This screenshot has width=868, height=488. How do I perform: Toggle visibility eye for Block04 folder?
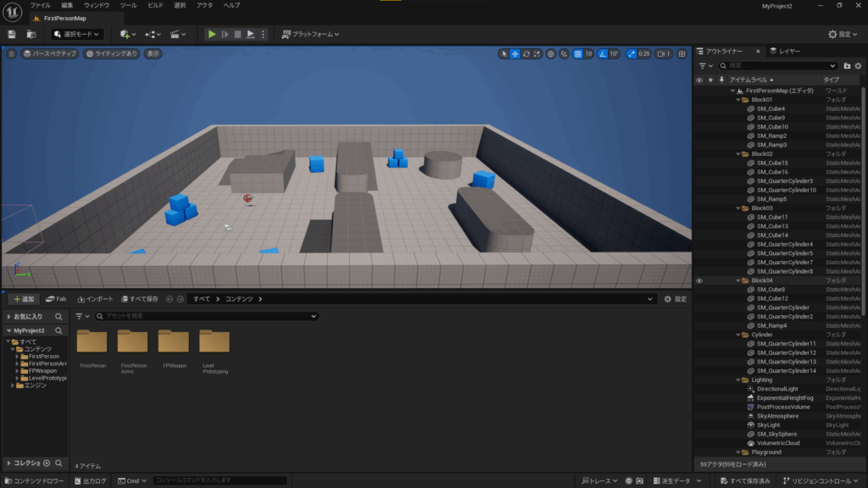[699, 280]
